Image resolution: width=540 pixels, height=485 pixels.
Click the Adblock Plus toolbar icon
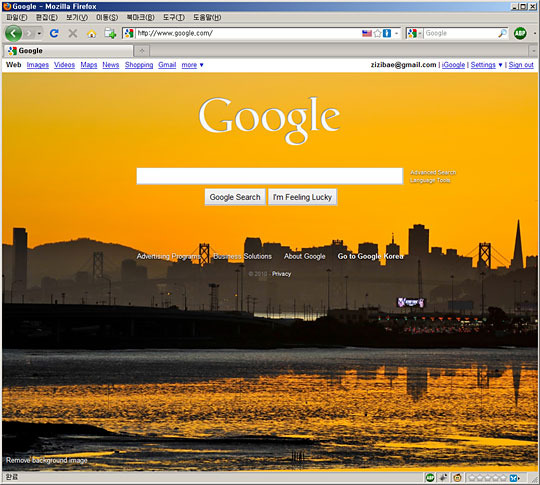click(520, 33)
